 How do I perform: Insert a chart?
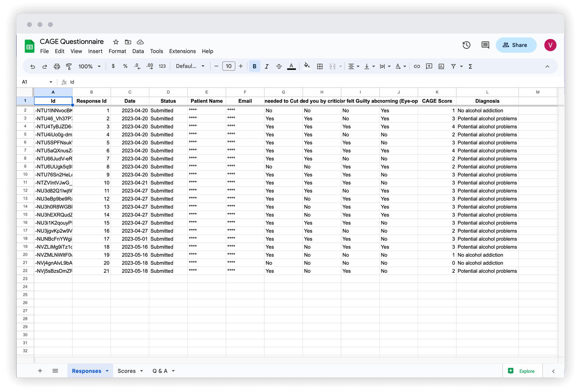[x=441, y=66]
